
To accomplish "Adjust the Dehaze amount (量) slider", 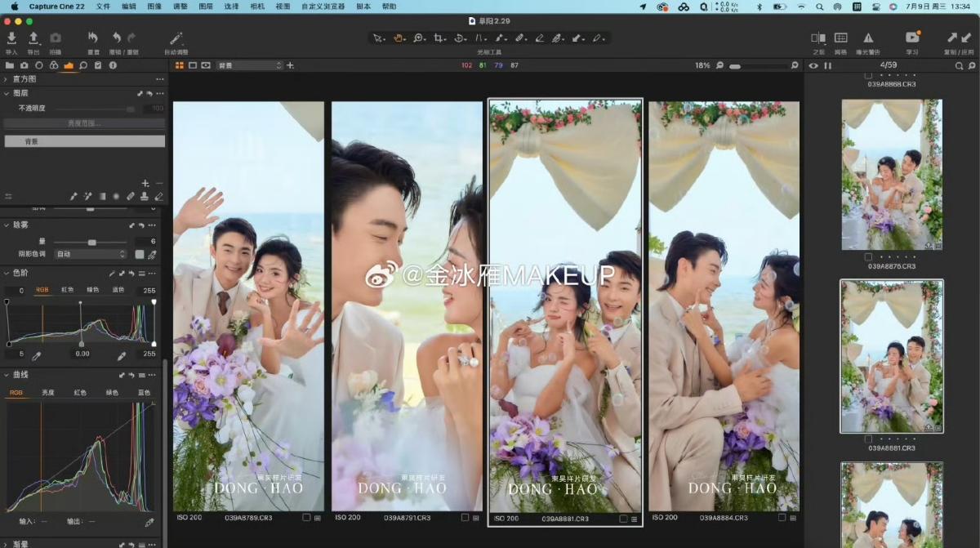I will click(92, 242).
